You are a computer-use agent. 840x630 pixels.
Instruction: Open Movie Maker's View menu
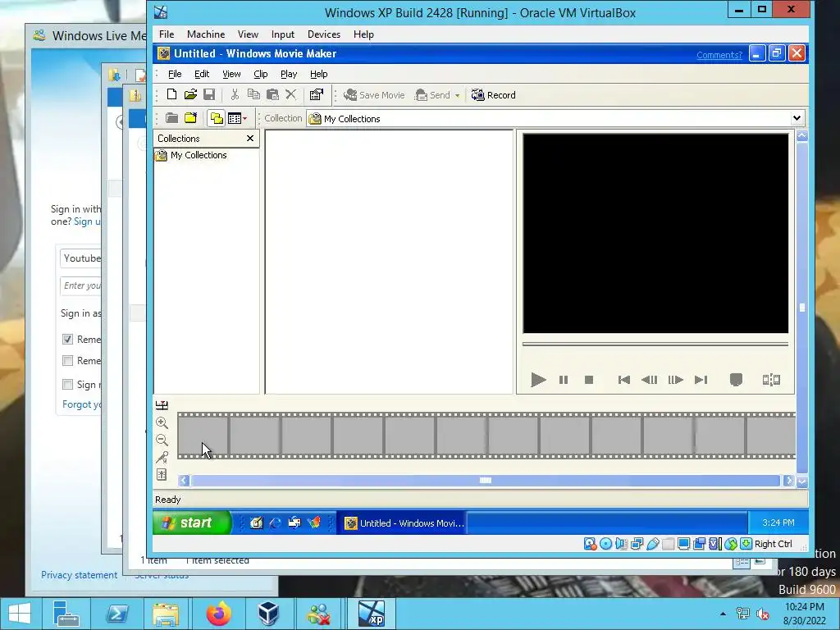point(231,74)
